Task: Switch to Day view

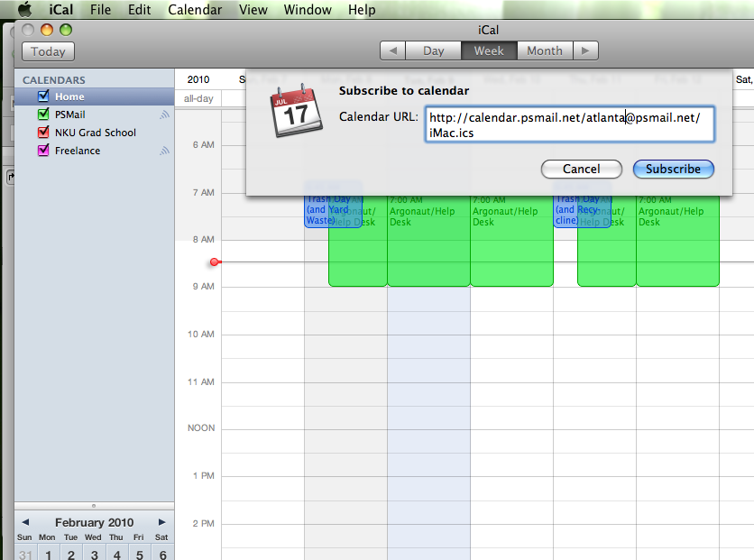Action: point(433,51)
